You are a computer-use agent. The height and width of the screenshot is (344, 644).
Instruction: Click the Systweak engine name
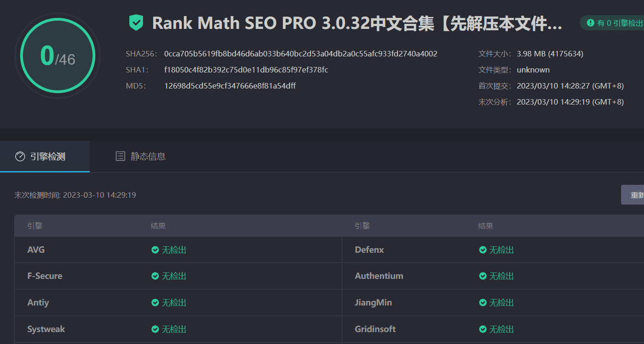click(46, 329)
